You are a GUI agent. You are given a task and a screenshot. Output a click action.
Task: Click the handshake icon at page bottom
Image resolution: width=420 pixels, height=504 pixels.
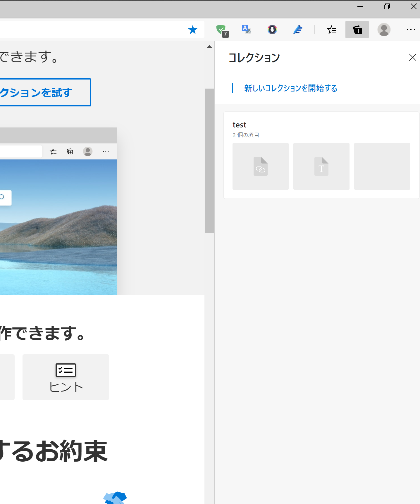point(115,498)
